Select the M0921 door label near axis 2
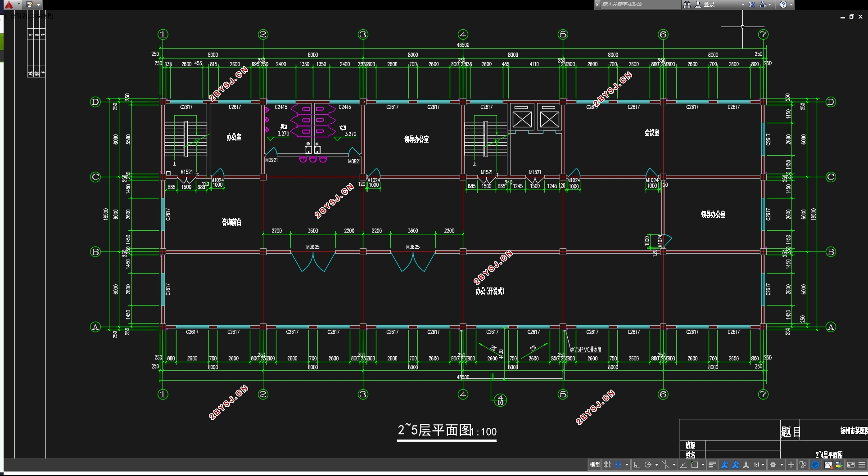Image resolution: width=868 pixels, height=476 pixels. [271, 160]
